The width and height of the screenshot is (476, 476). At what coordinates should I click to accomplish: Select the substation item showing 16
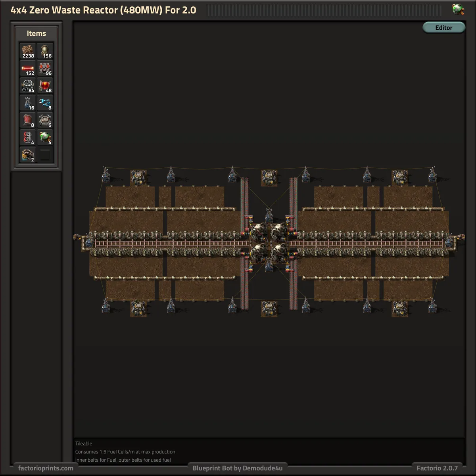[x=28, y=103]
